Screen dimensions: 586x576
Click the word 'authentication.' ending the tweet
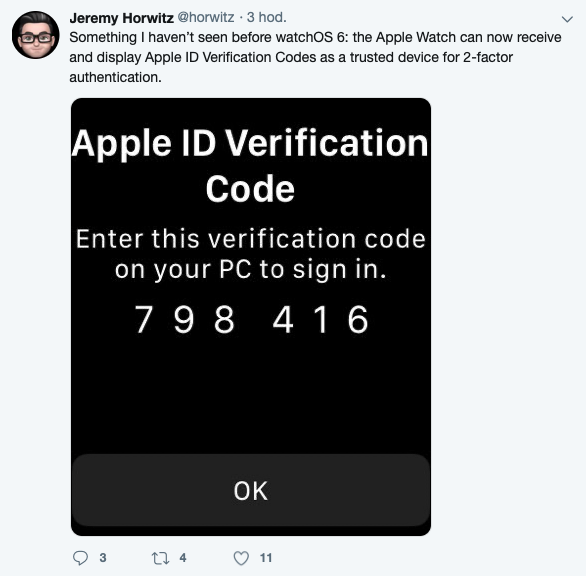115,77
